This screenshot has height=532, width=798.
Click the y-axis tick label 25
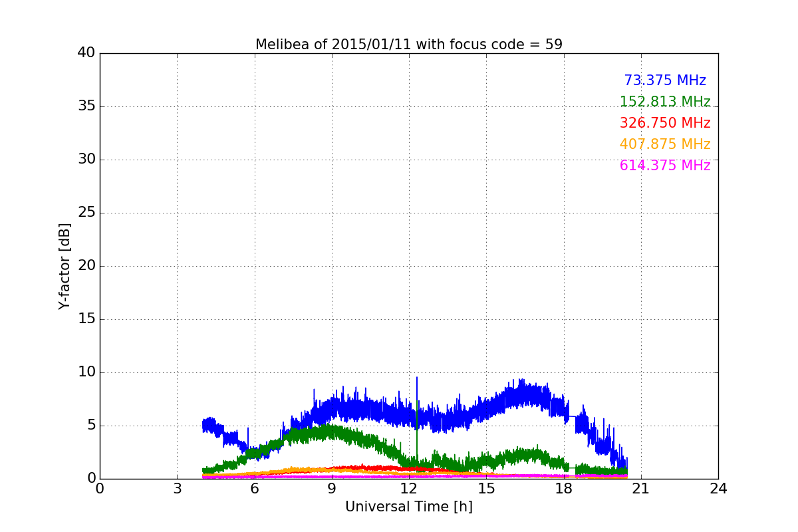[86, 213]
